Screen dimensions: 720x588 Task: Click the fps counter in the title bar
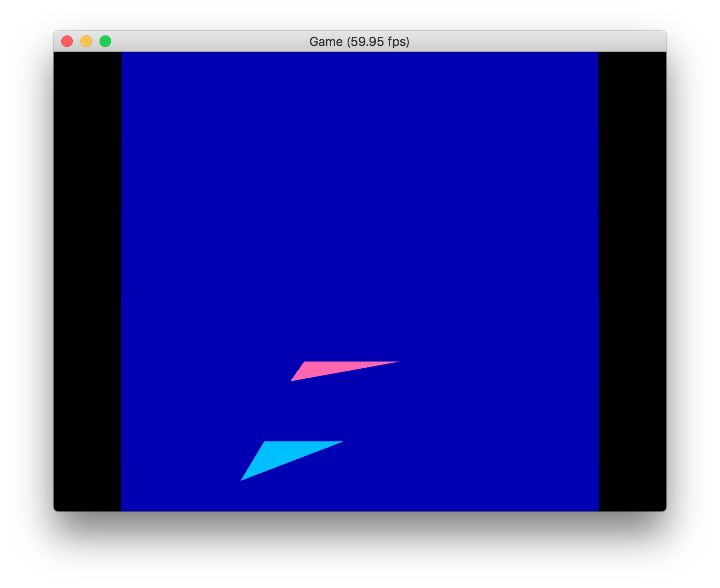point(378,42)
